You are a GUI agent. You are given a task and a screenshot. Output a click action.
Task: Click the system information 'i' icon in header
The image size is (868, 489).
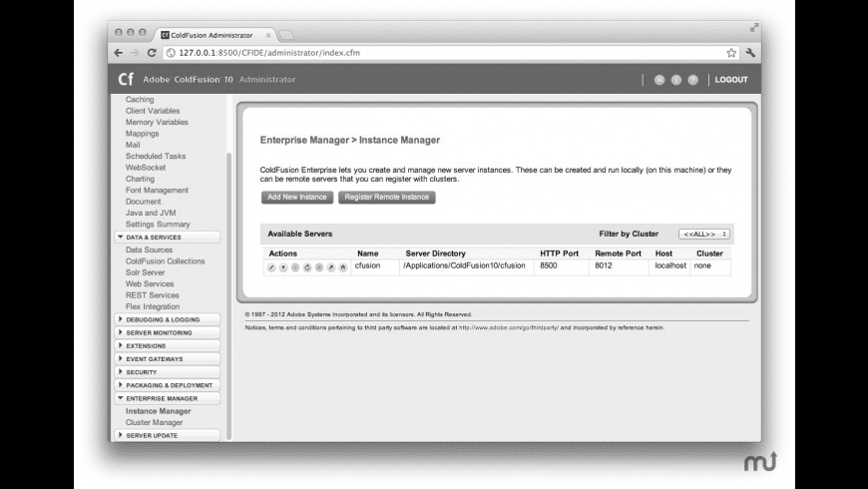pyautogui.click(x=675, y=80)
